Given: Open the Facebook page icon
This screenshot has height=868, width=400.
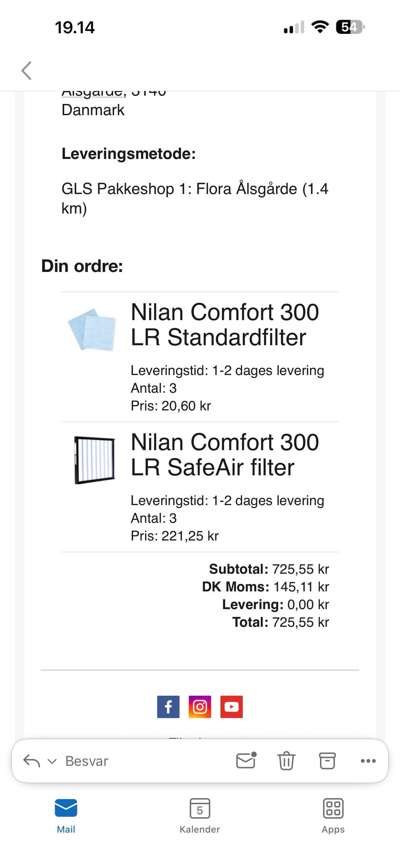Looking at the screenshot, I should click(x=168, y=707).
